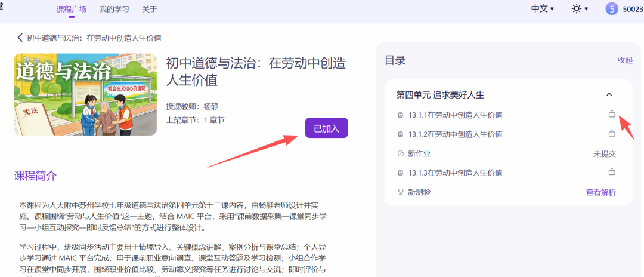Click the 目录 heading

coord(395,60)
